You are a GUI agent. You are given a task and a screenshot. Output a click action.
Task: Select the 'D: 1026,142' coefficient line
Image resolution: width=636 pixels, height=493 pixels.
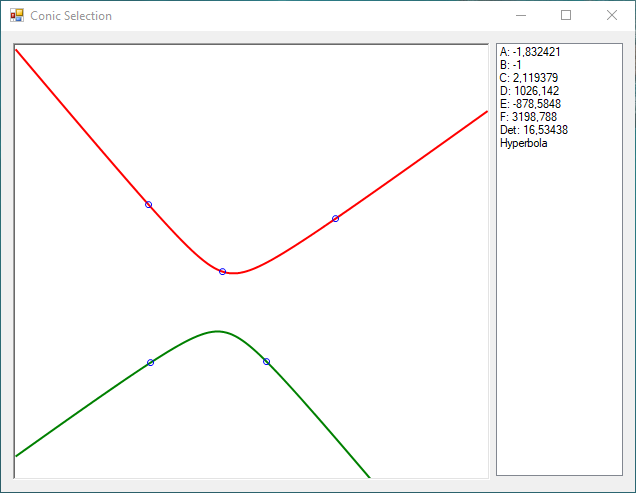pos(526,91)
